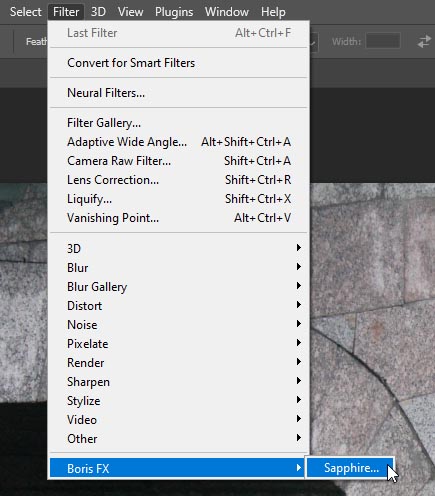Viewport: 435px width, 496px height.
Task: Open the View menu
Action: point(130,12)
